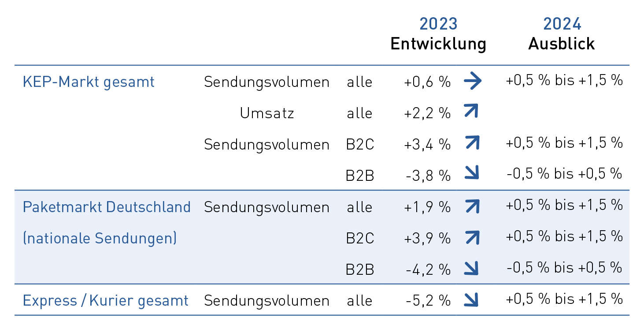Click the rising arrow beside +3,9 %
Viewport: 644px width, 329px height.
tap(472, 237)
